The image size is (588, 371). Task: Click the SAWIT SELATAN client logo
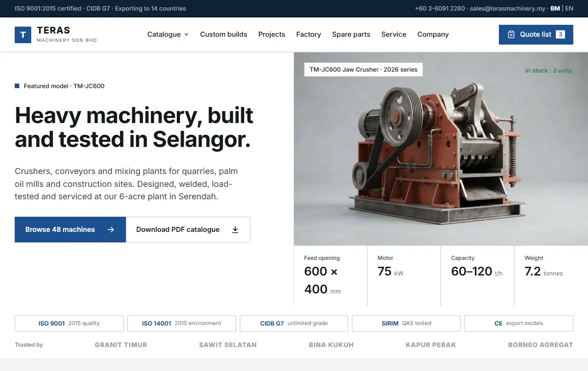[228, 345]
